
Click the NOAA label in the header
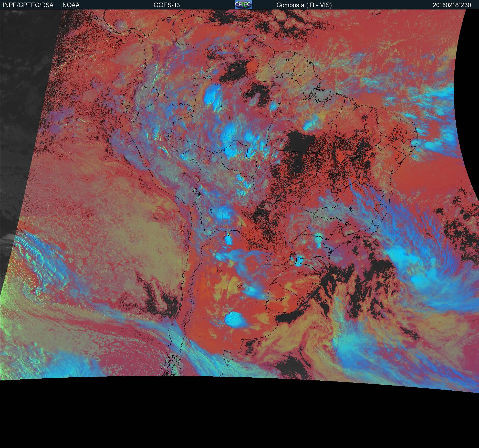pyautogui.click(x=71, y=5)
